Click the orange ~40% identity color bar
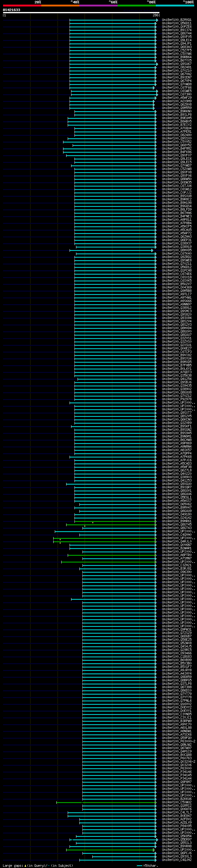Viewport: 197px width, 868px height. pyautogui.click(x=60, y=6)
